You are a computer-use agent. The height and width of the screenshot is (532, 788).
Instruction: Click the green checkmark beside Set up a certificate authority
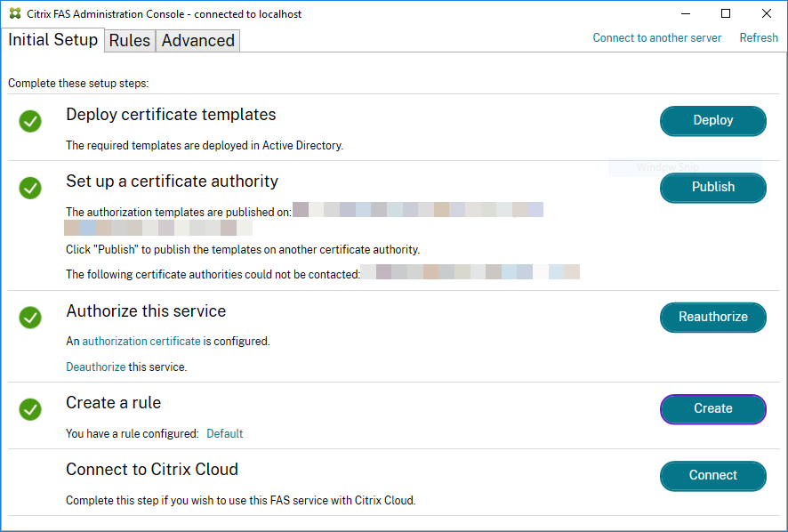click(30, 188)
